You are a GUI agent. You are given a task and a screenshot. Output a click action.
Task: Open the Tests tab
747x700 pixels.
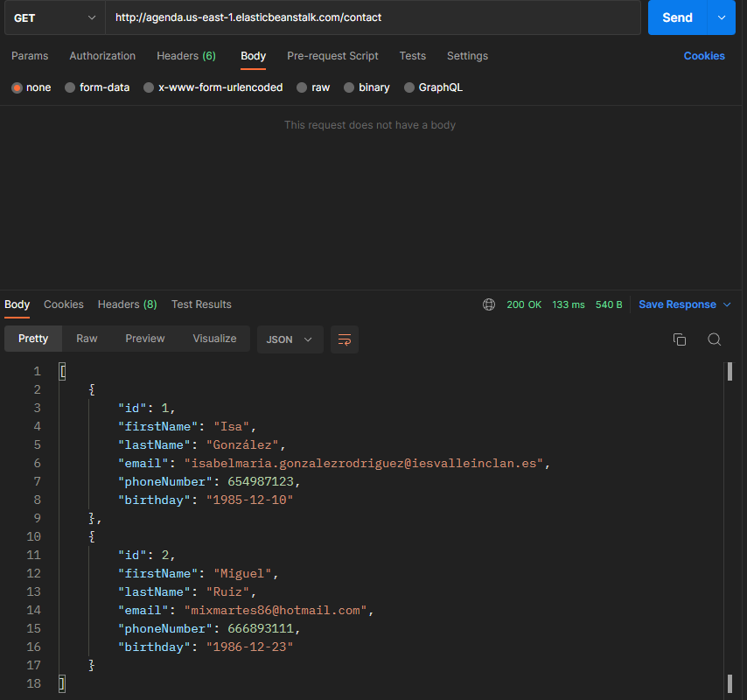click(x=412, y=55)
